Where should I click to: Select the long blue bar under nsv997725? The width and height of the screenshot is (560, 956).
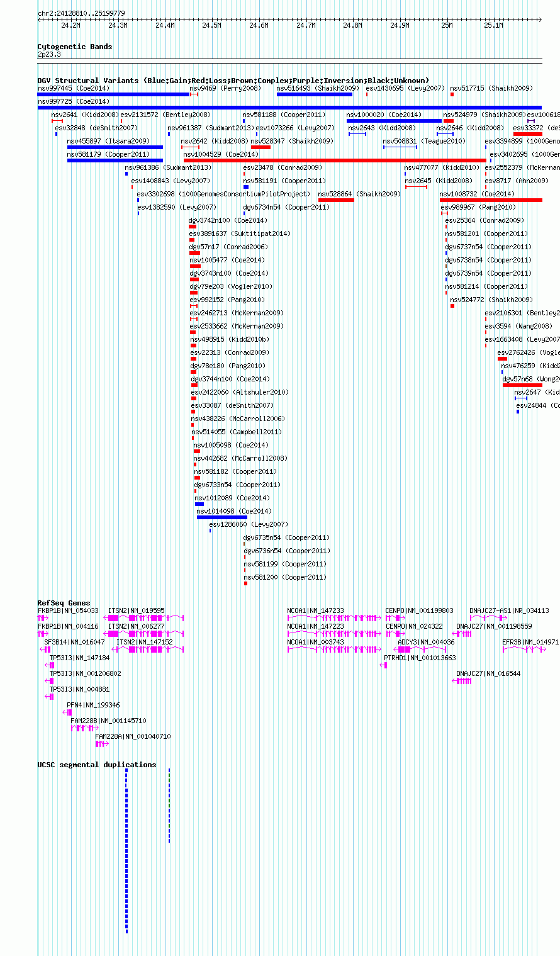[x=289, y=108]
